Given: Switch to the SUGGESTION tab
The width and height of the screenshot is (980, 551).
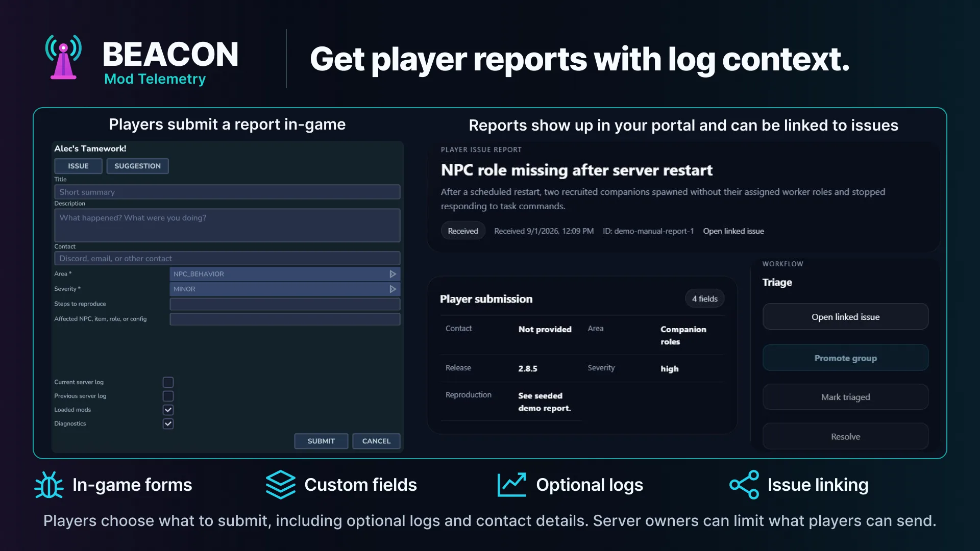Looking at the screenshot, I should point(137,166).
